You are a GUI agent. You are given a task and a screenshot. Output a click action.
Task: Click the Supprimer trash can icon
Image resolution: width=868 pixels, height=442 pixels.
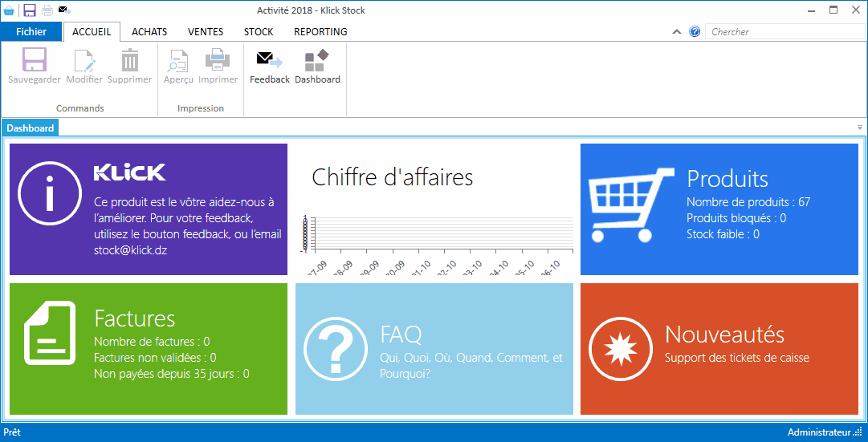[129, 61]
